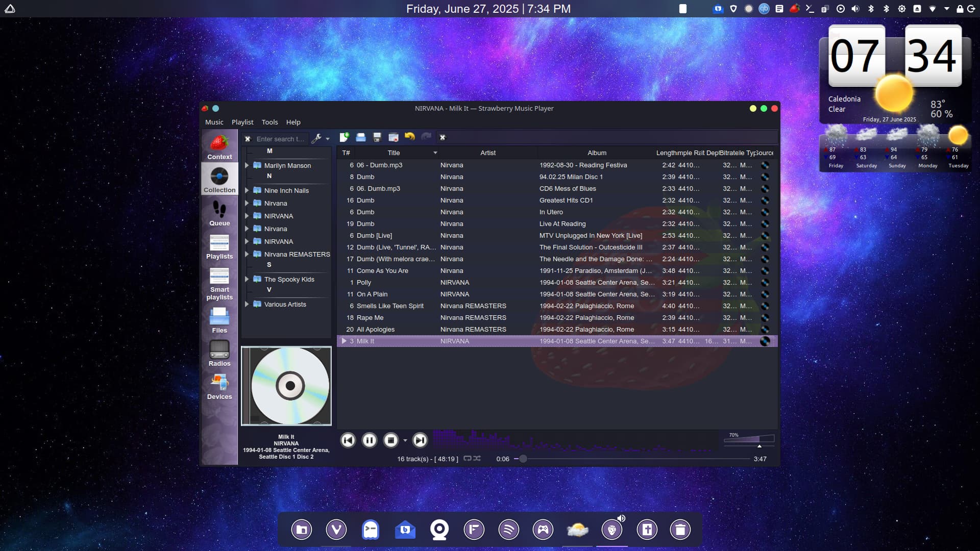This screenshot has width=980, height=551.
Task: Toggle the repeat mode icon
Action: 467,459
